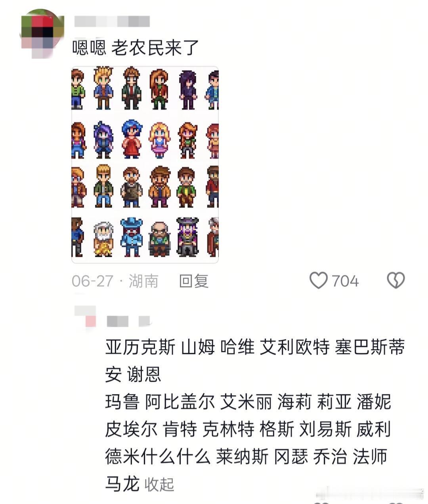Tap the broken heart dislike icon
Screen dimensions: 428x504
pos(396,280)
